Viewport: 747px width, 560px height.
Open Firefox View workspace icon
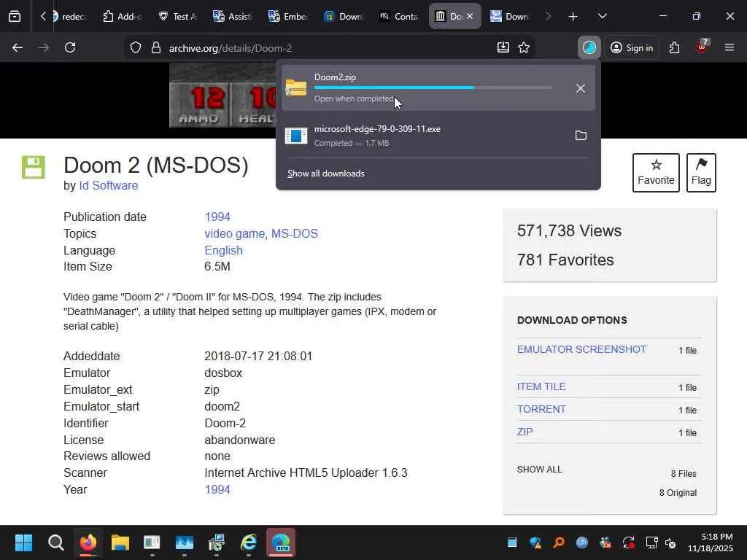[15, 16]
